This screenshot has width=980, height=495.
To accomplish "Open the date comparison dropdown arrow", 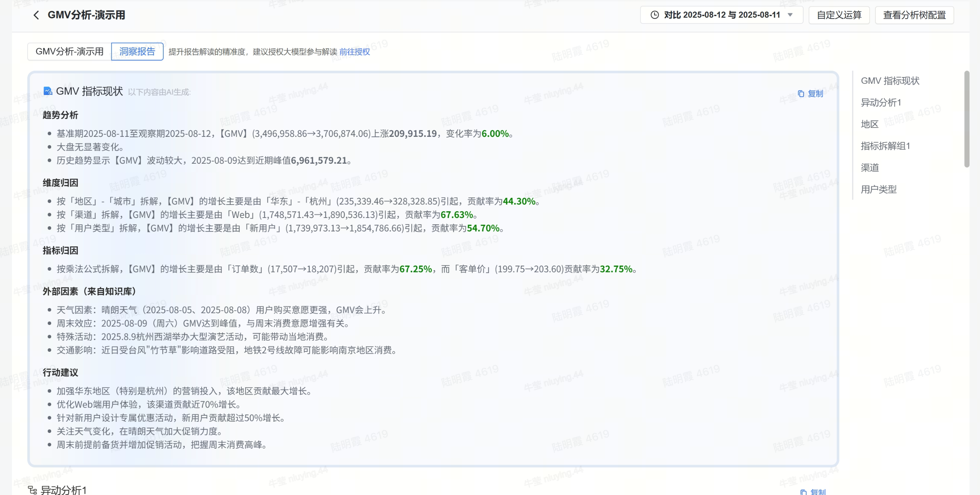I will click(x=790, y=15).
